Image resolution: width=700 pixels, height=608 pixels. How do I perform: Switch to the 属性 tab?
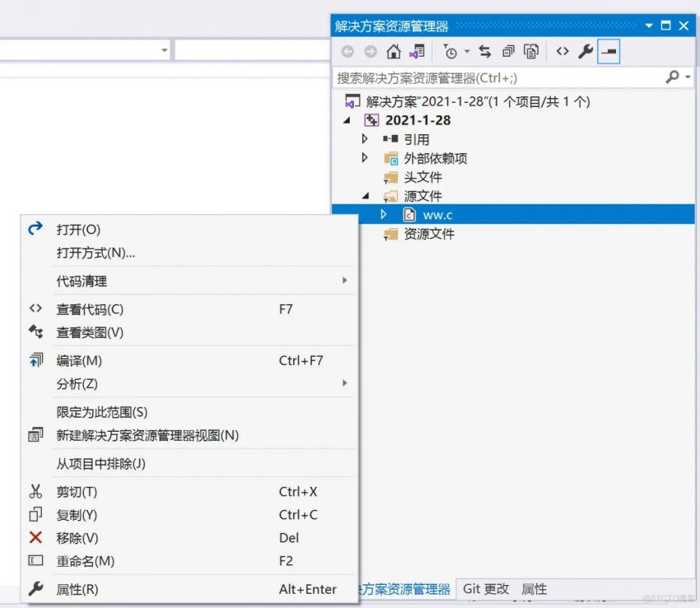[534, 589]
